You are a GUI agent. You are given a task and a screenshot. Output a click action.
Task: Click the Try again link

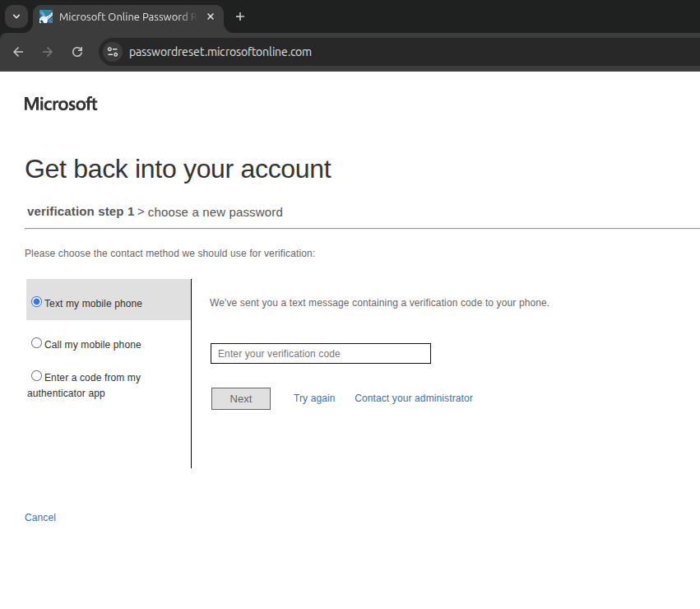314,398
